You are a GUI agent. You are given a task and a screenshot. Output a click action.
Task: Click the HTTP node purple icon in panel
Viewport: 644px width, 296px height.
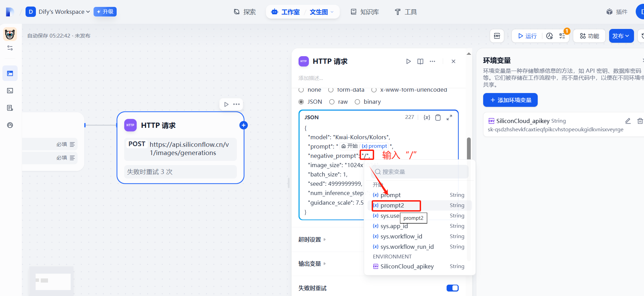point(304,61)
